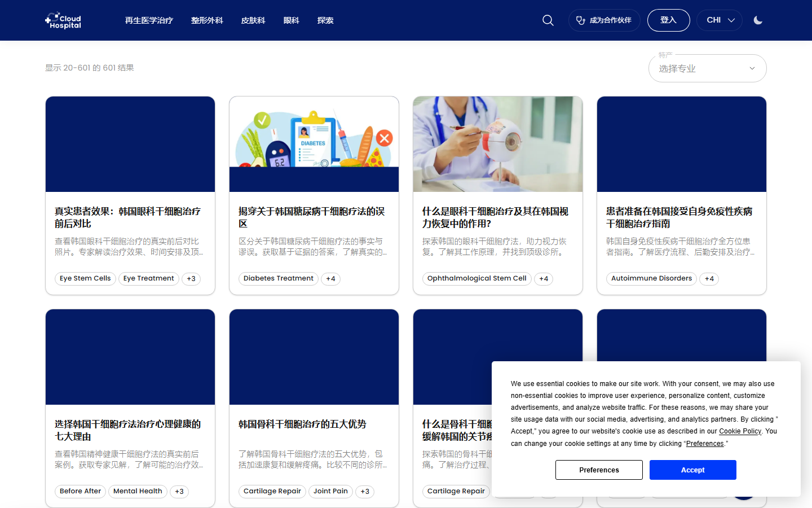
Task: Open the 皮肤科 menu item
Action: click(x=253, y=20)
